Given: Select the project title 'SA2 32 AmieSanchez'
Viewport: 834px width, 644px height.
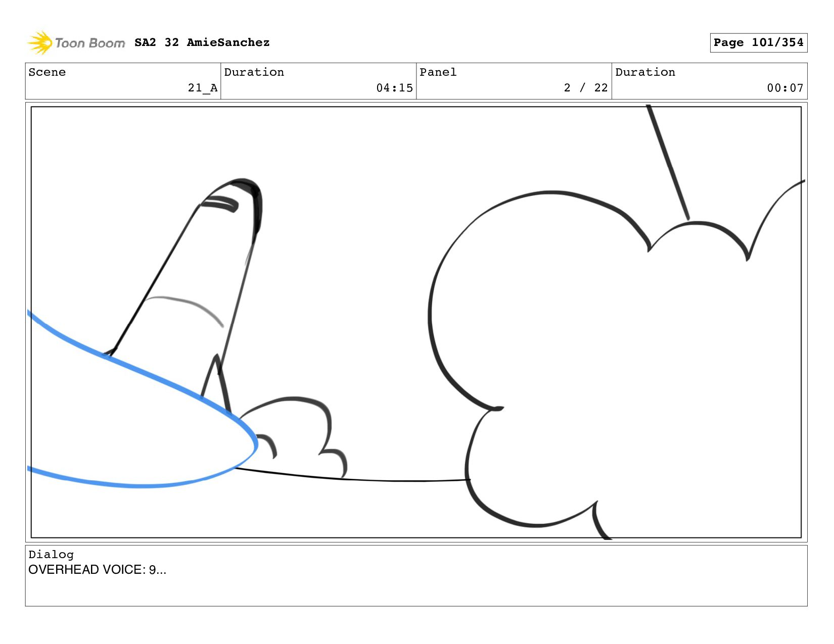Looking at the screenshot, I should pyautogui.click(x=202, y=42).
